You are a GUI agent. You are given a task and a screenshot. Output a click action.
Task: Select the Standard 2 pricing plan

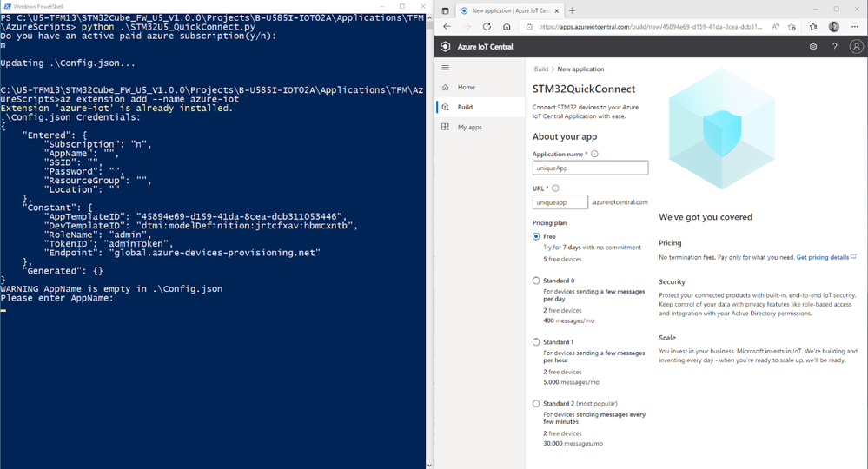point(536,403)
